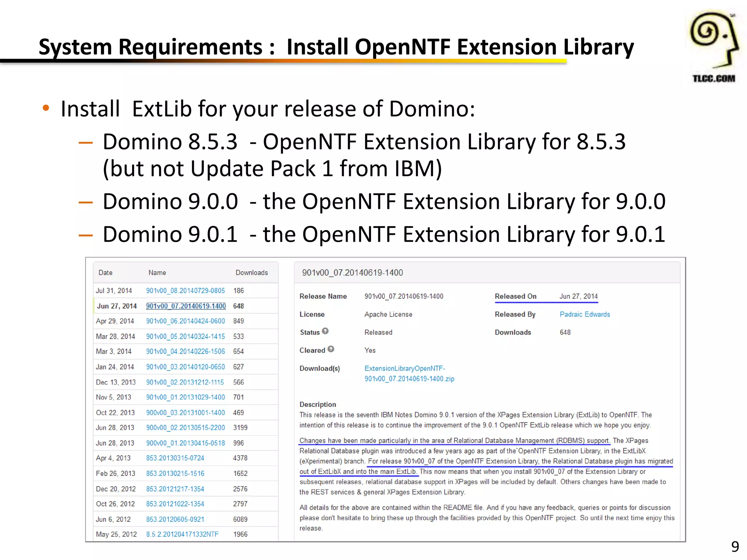Open release 901v00_01.20131029-1400
The width and height of the screenshot is (747, 560).
[185, 397]
